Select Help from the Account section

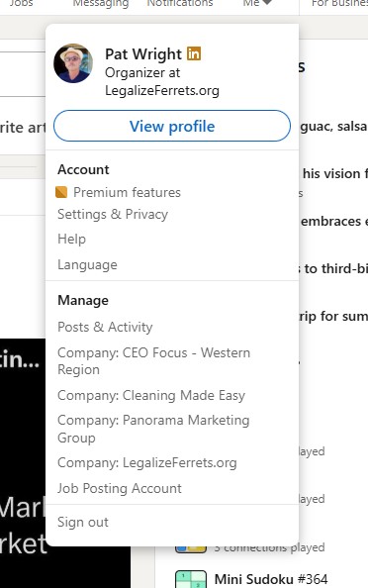pos(71,239)
